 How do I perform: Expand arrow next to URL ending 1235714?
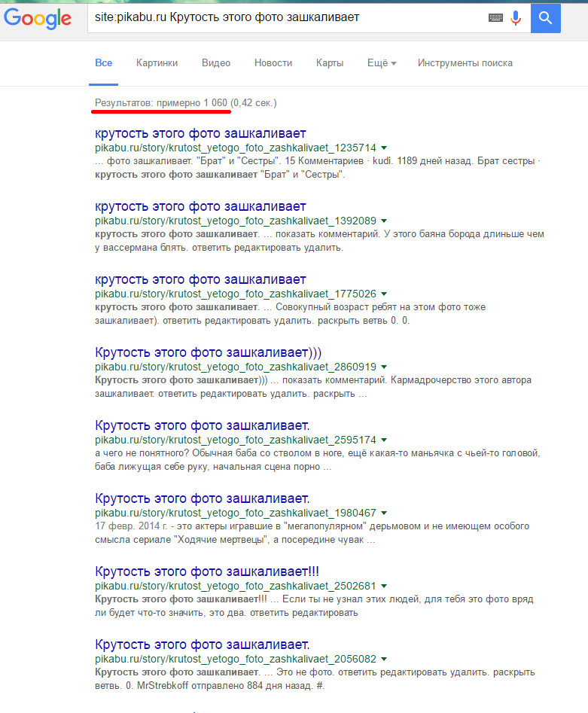click(x=384, y=148)
